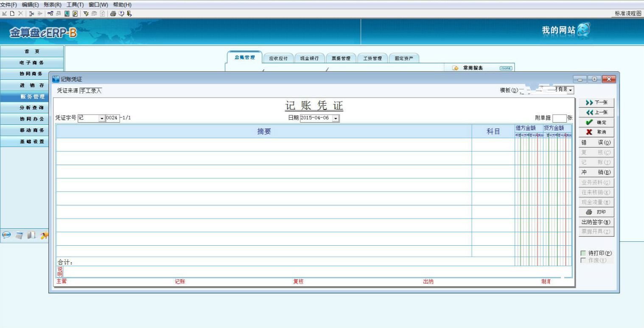
Task: Click the 冲销(B) button
Action: [x=596, y=172]
